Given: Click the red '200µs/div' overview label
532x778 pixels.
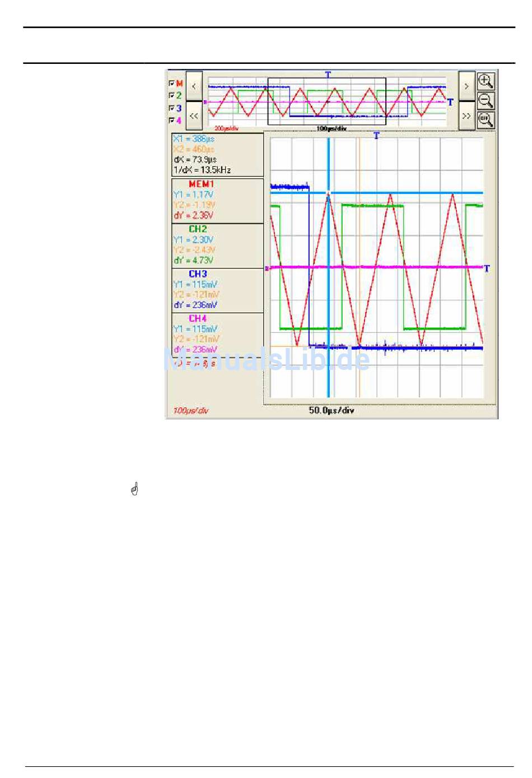Looking at the screenshot, I should 227,128.
